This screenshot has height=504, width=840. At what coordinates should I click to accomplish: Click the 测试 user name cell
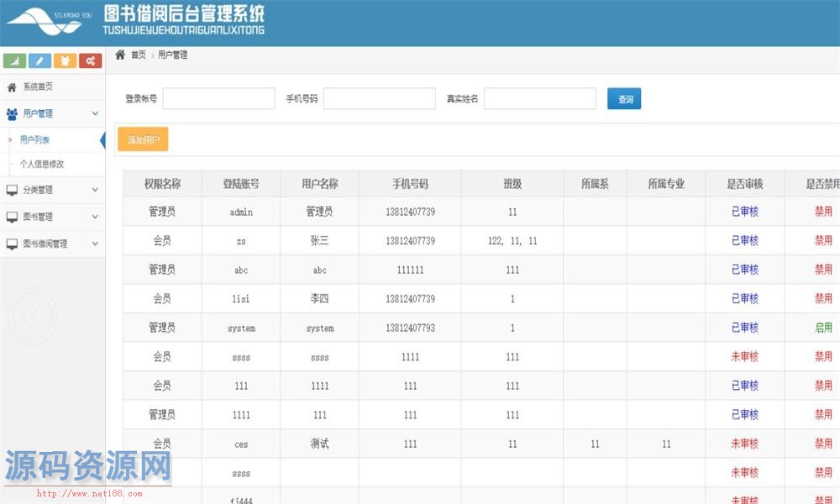[x=320, y=444]
